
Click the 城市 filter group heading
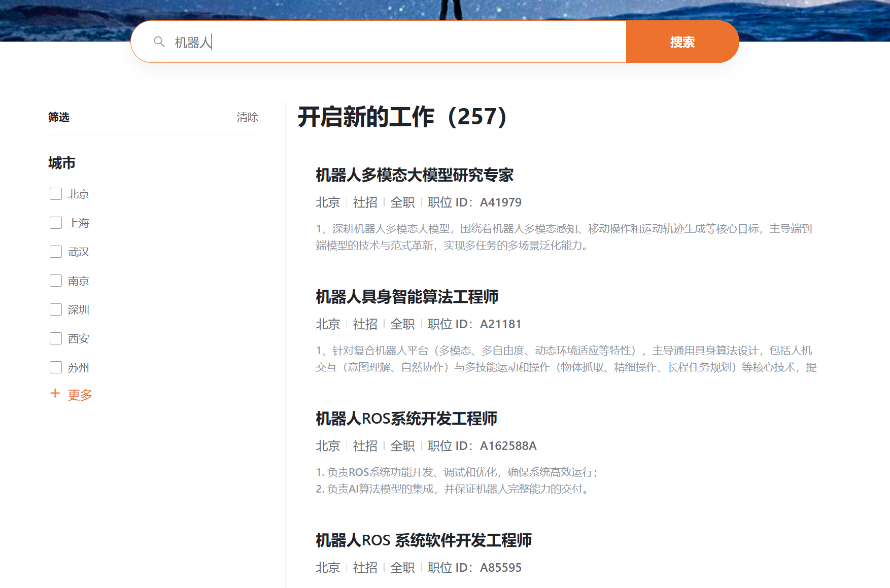click(61, 163)
